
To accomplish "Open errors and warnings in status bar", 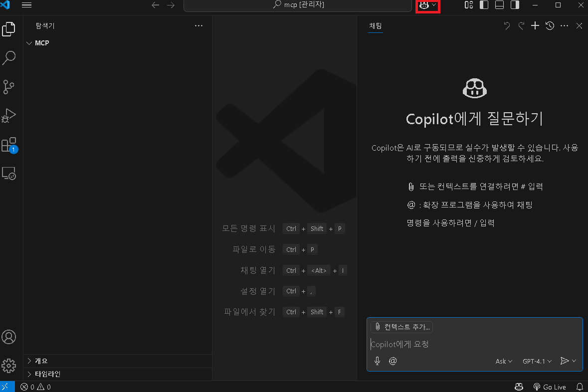I will pyautogui.click(x=35, y=387).
